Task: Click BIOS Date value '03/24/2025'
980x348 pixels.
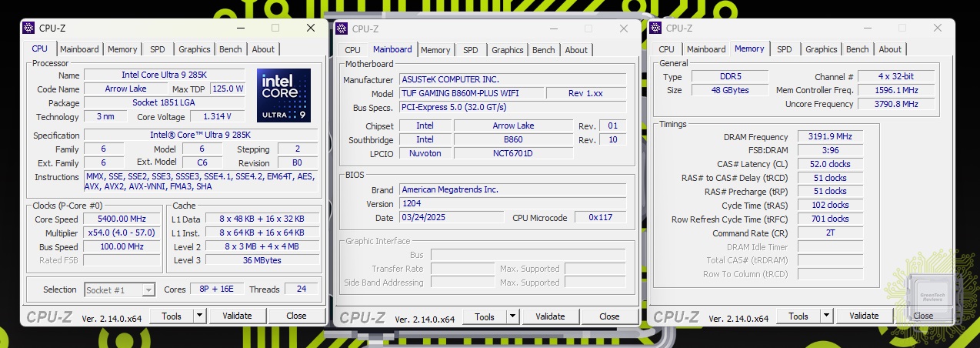Action: point(452,218)
